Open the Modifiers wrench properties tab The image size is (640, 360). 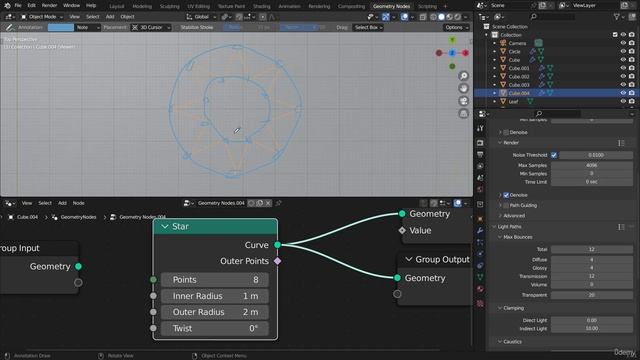pos(480,231)
